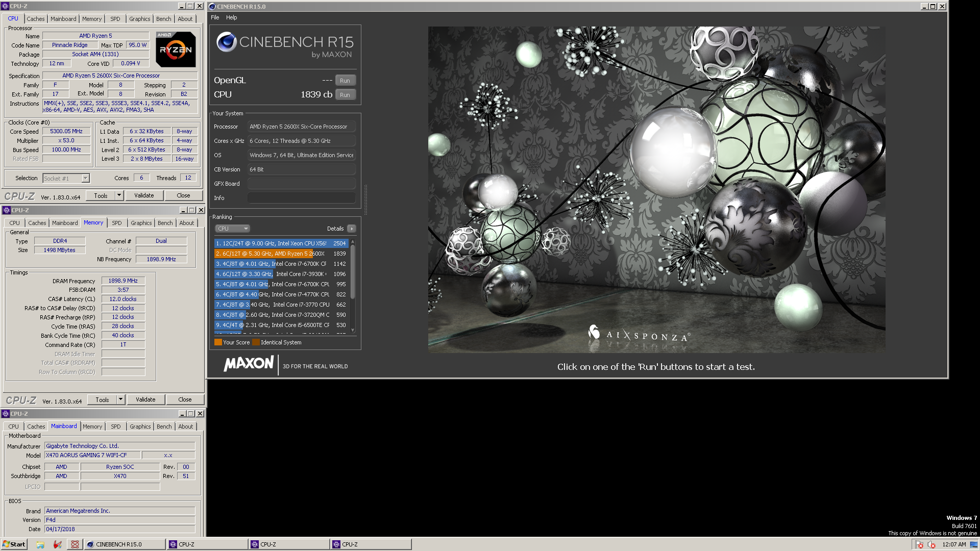Switch to the Mainboard tab in the CPU-Z window showing the Memory tab
The image size is (980, 551).
click(x=65, y=223)
